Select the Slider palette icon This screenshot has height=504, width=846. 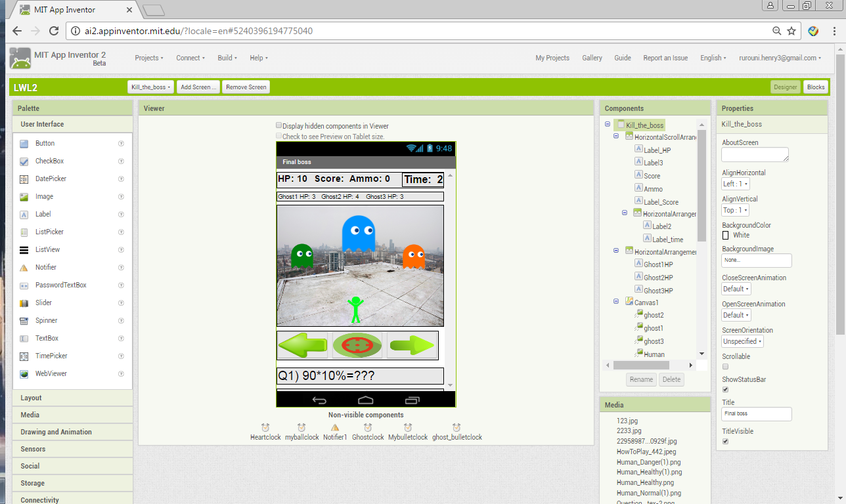point(24,303)
